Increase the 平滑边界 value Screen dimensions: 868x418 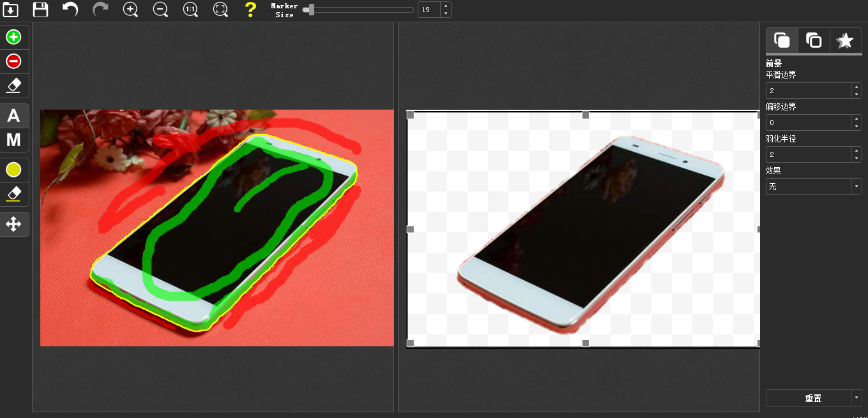(x=857, y=87)
